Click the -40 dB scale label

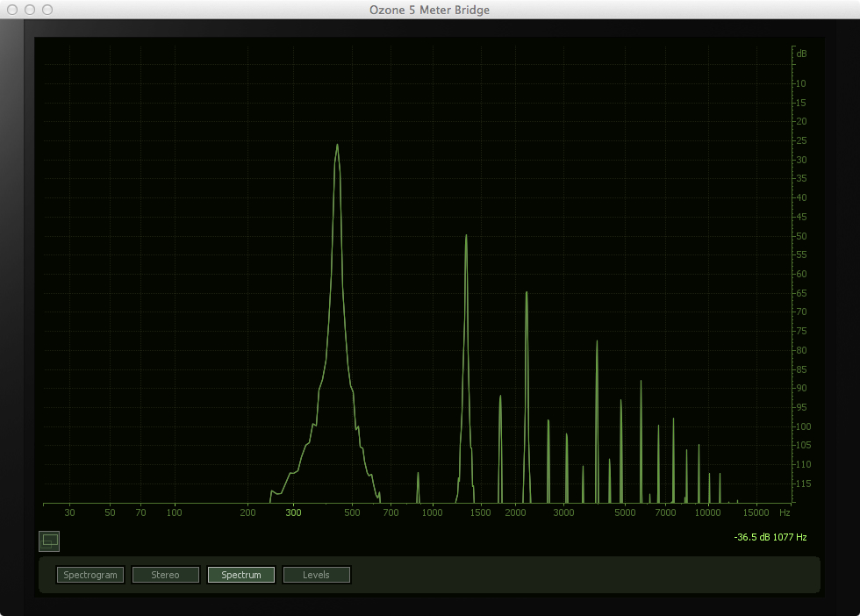800,198
